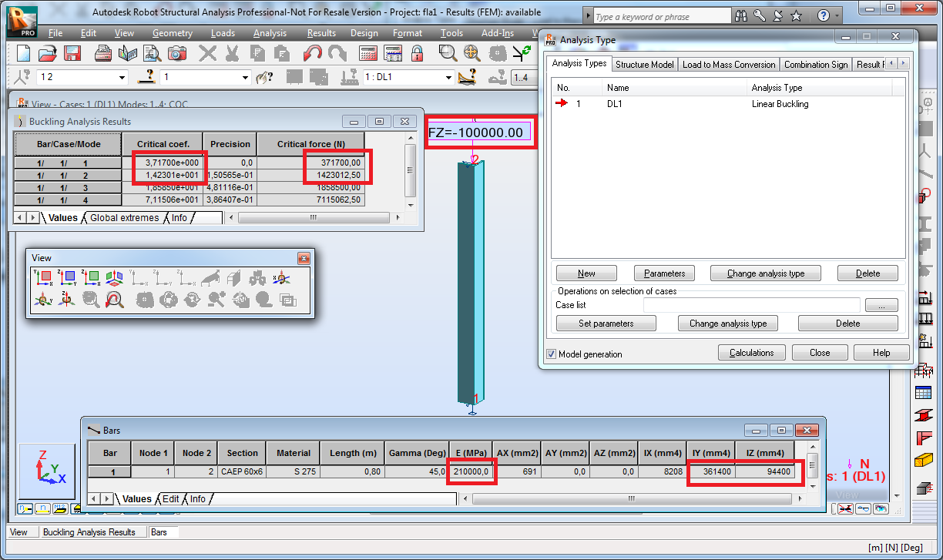Select Buckling Analysis Results in bottom view tabs
This screenshot has height=560, width=943.
[89, 532]
